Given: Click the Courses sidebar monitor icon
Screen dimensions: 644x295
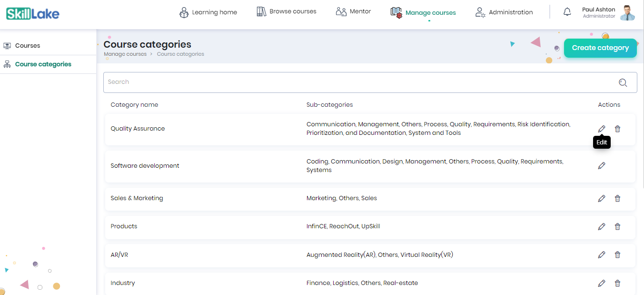Looking at the screenshot, I should pos(7,46).
